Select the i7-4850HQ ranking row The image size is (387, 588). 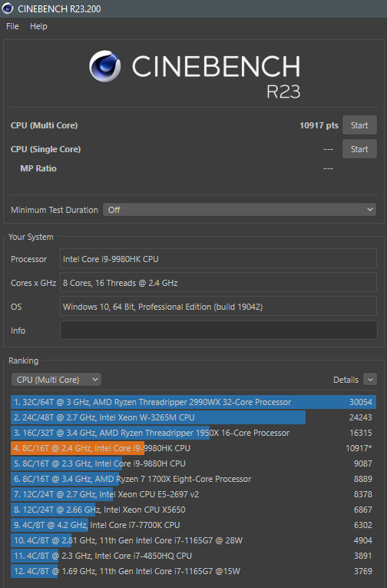tap(193, 556)
